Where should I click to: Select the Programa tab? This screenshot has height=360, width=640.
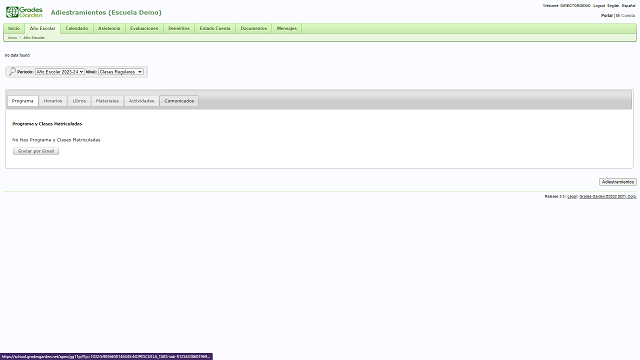pos(22,101)
